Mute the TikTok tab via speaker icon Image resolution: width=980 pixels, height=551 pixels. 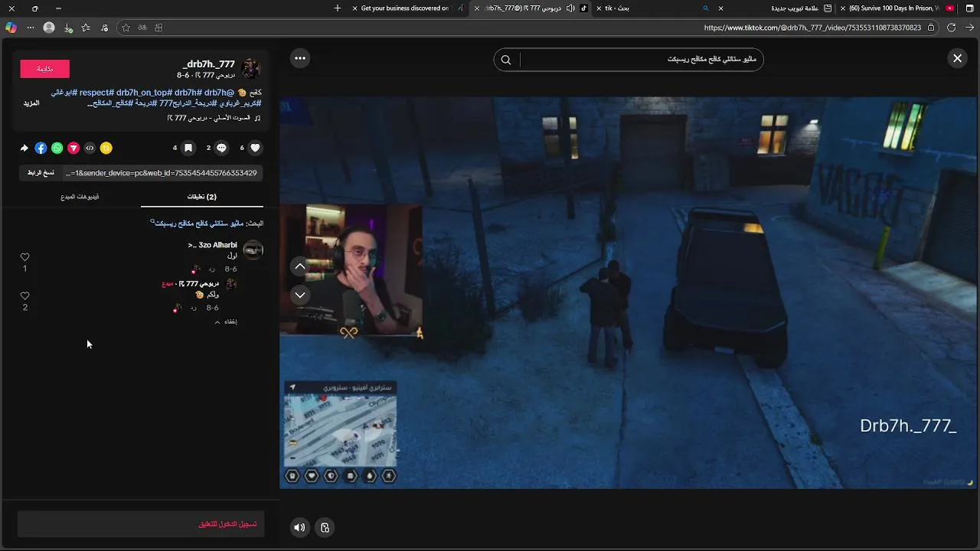570,8
